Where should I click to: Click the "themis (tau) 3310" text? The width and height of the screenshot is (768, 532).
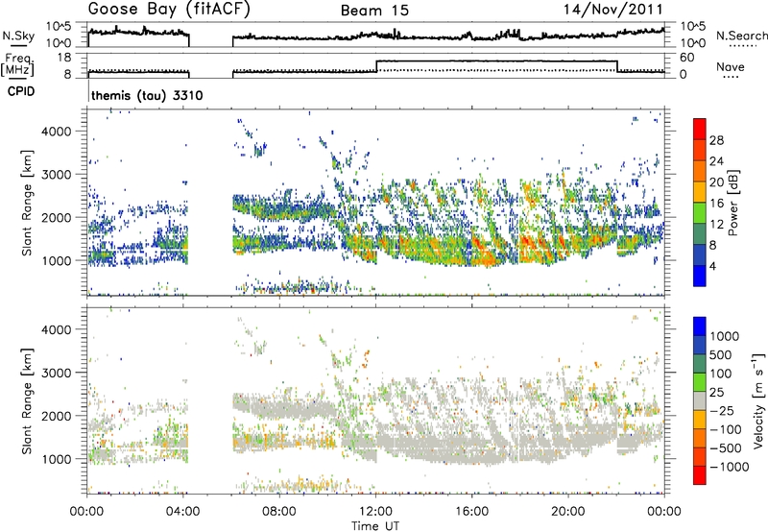[x=147, y=95]
